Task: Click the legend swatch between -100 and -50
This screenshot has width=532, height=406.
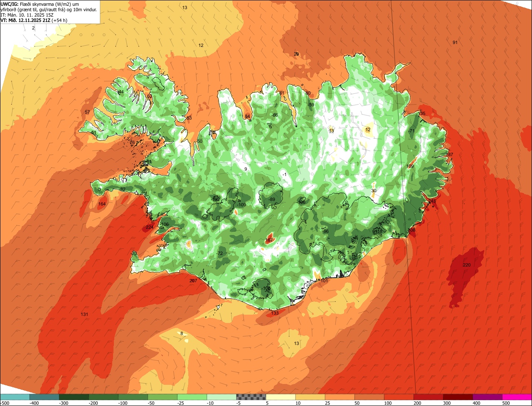Action: point(133,397)
